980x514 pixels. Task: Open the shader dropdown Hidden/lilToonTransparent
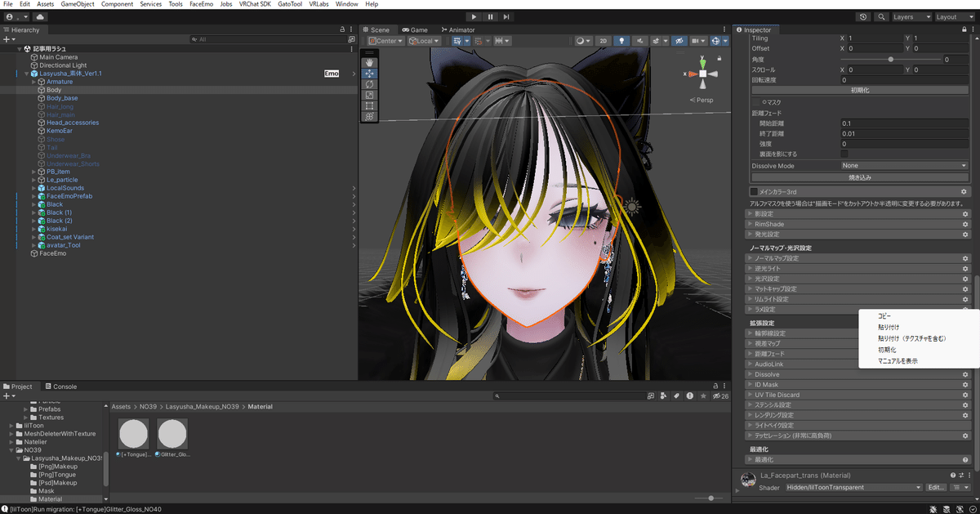853,487
